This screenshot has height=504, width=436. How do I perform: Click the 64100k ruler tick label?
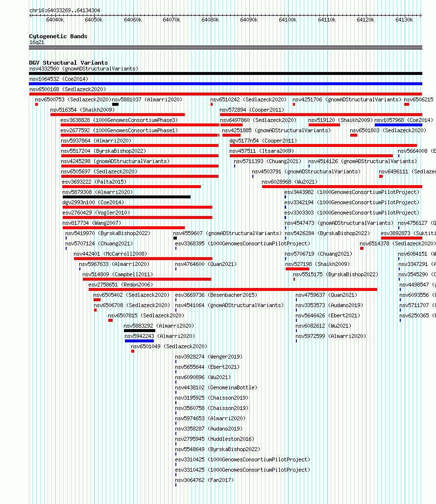pyautogui.click(x=288, y=20)
